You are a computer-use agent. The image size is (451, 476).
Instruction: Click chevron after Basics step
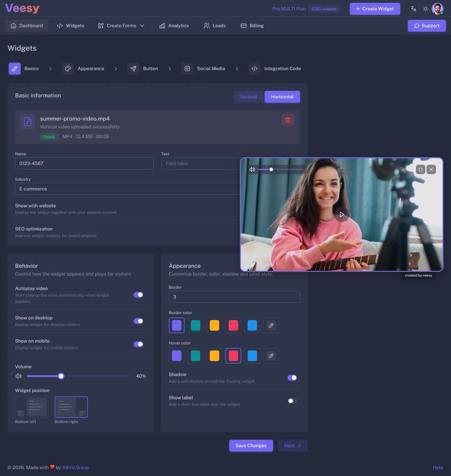coord(50,69)
